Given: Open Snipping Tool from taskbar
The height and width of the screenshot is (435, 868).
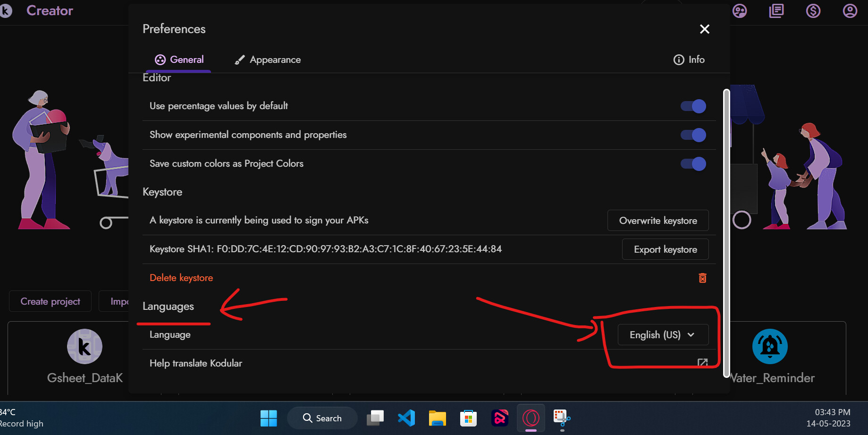Looking at the screenshot, I should 562,418.
